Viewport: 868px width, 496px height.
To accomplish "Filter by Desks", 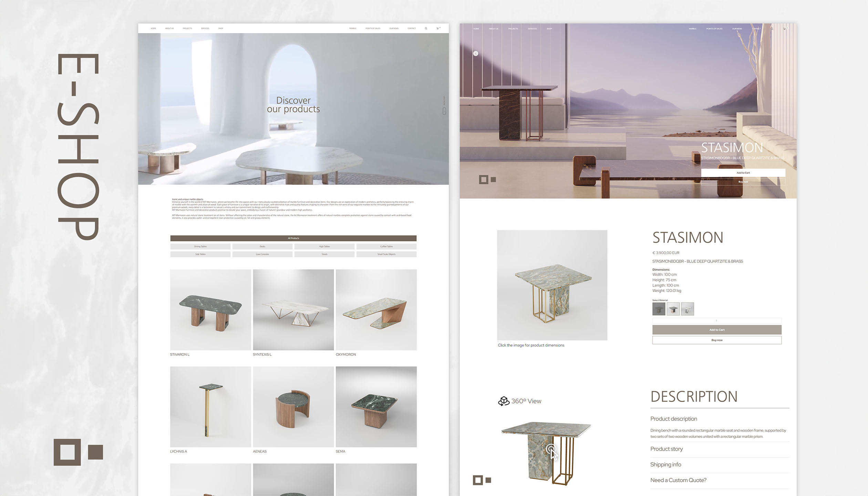I will pos(262,247).
